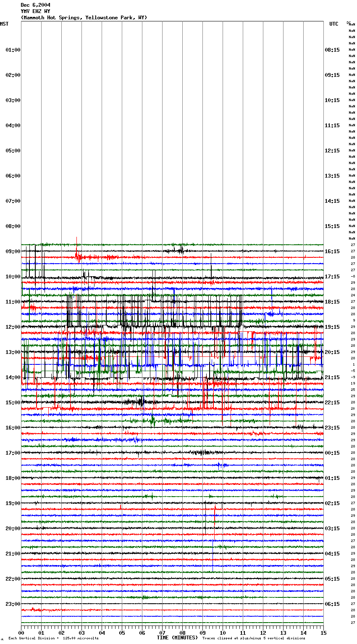Click the minute tick label "10" on the time axis
The height and width of the screenshot is (644, 357).
[223, 633]
